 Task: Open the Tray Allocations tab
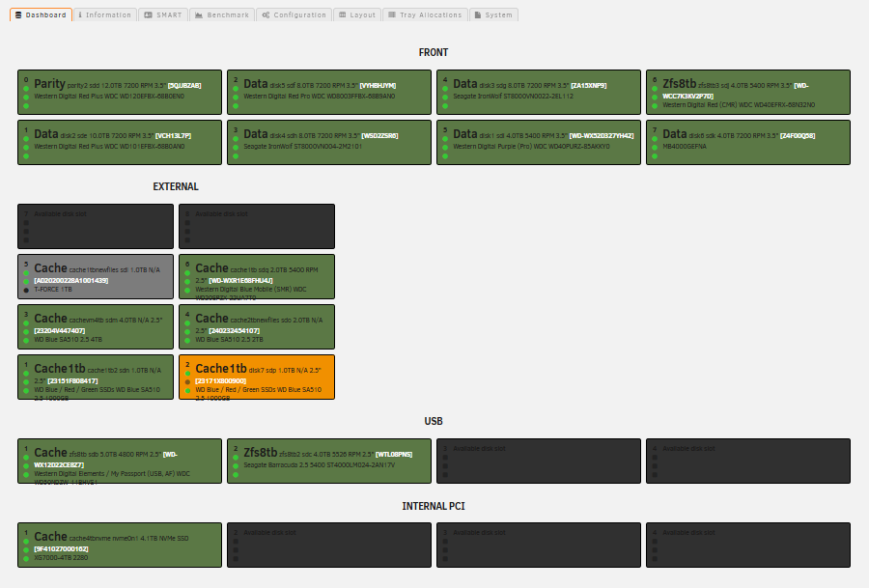click(x=425, y=14)
